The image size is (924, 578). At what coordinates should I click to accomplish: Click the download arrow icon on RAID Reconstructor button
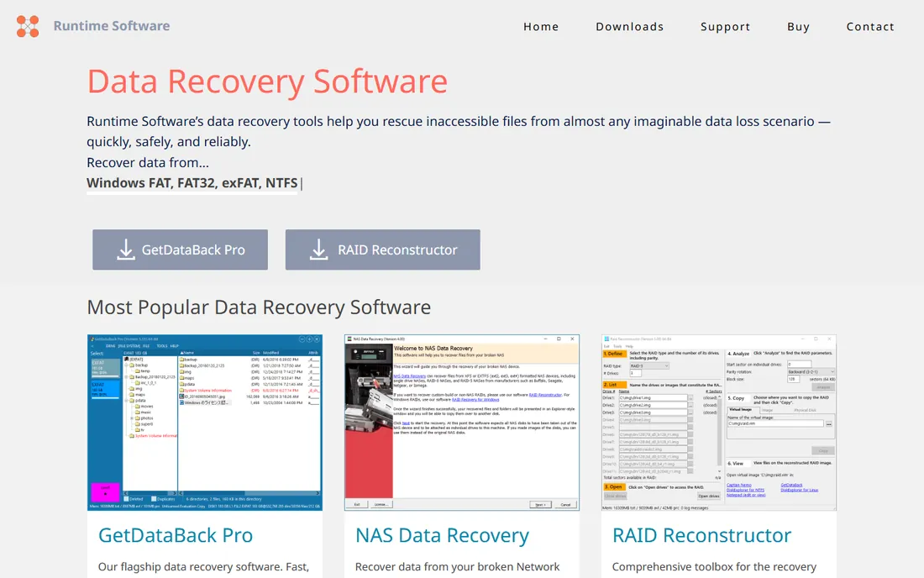pyautogui.click(x=319, y=250)
